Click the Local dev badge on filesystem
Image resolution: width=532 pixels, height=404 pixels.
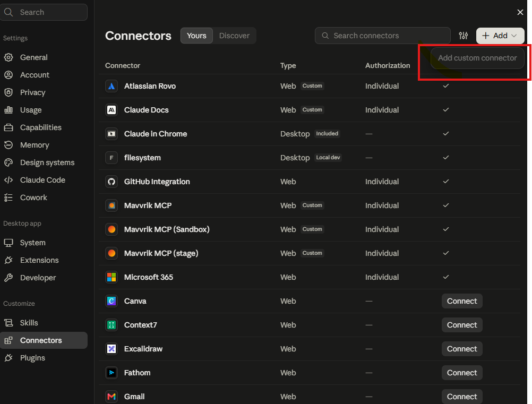pos(328,157)
